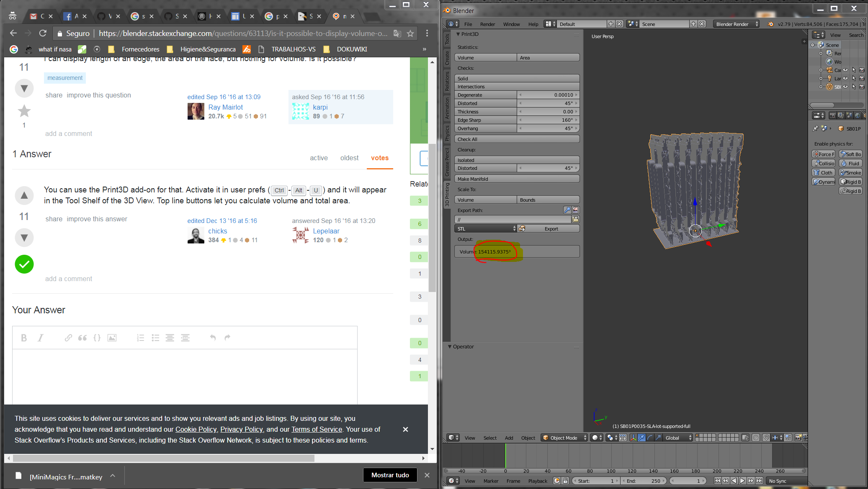The width and height of the screenshot is (868, 489).
Task: Select the Translate manipulator arrow icon
Action: (x=641, y=438)
